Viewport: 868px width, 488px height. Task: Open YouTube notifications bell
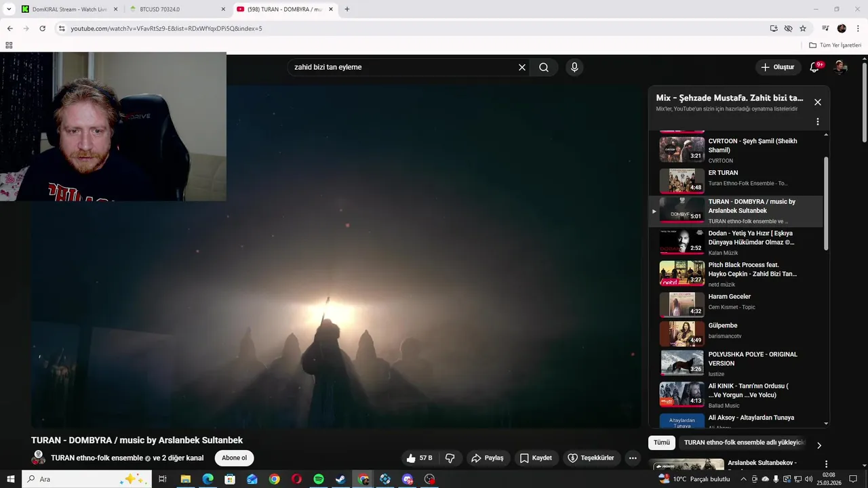click(x=814, y=67)
